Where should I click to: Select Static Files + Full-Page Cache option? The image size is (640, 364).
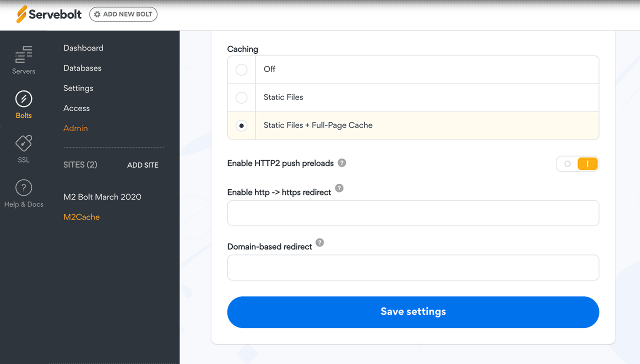point(241,125)
